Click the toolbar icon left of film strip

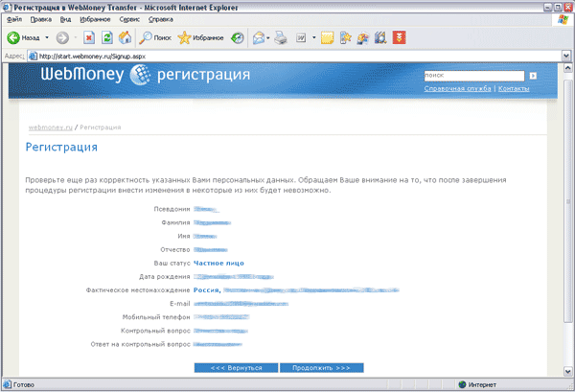tap(363, 37)
